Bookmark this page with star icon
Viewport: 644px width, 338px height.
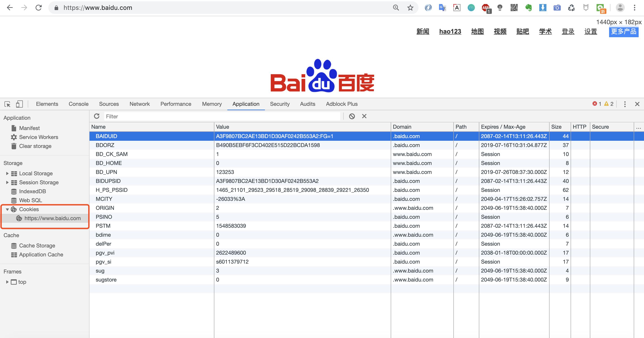[410, 8]
